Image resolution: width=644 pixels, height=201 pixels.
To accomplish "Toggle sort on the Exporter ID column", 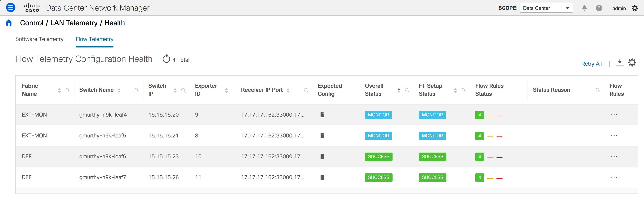I will click(x=227, y=90).
